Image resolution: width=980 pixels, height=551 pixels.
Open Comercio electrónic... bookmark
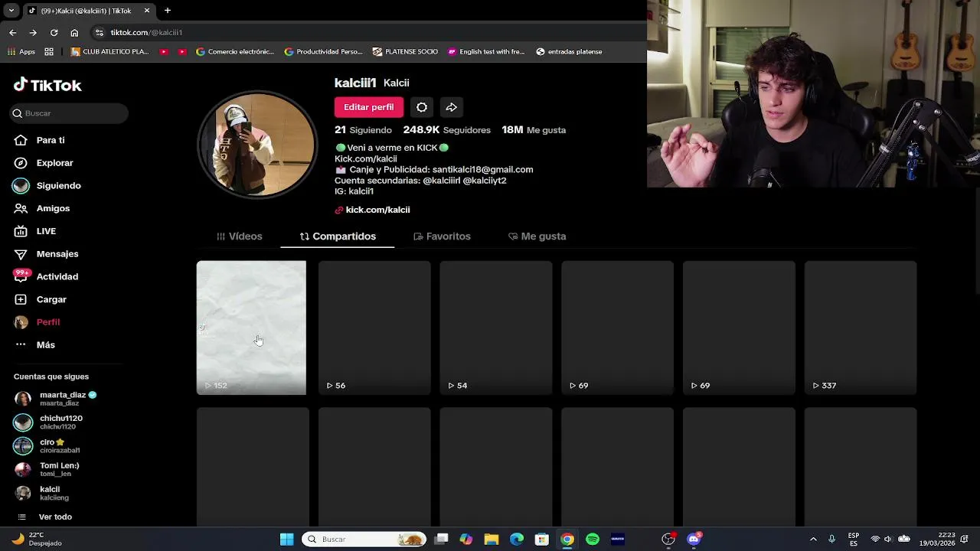tap(235, 52)
